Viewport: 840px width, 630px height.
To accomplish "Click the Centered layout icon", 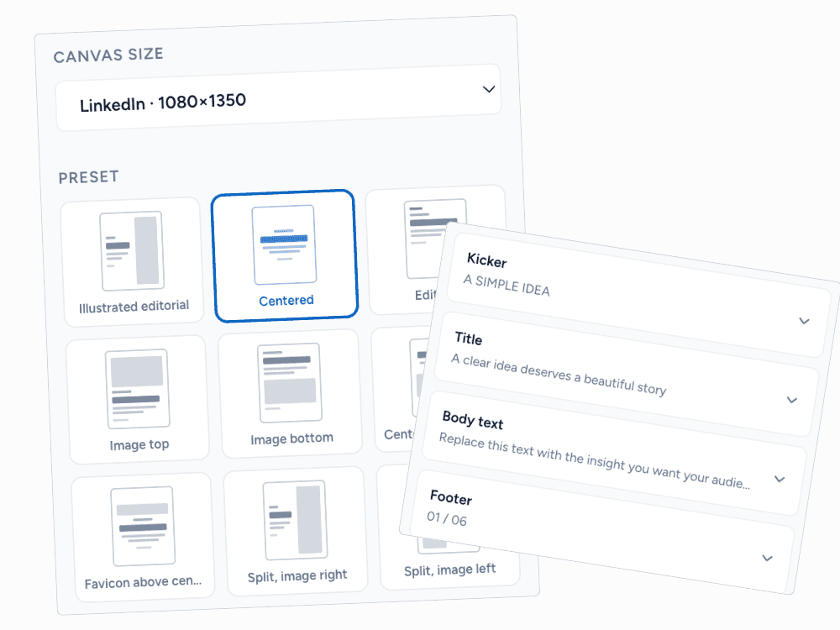I will [x=284, y=244].
